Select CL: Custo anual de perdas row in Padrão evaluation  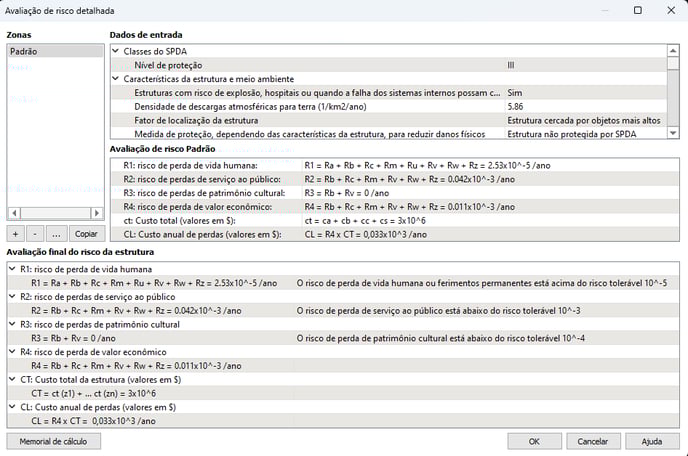click(x=394, y=234)
